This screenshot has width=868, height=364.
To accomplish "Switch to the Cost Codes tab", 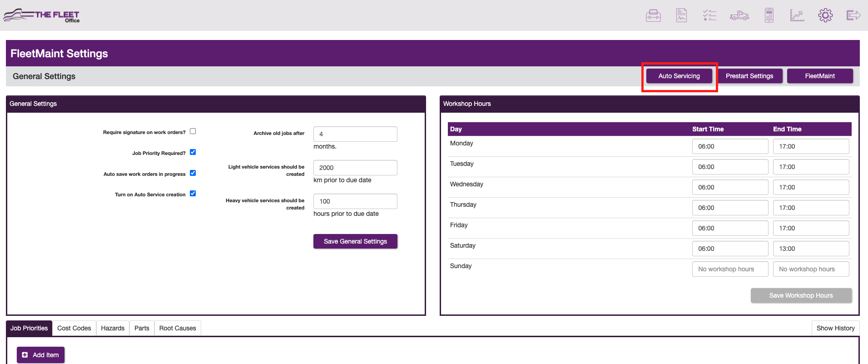I will pos(74,328).
